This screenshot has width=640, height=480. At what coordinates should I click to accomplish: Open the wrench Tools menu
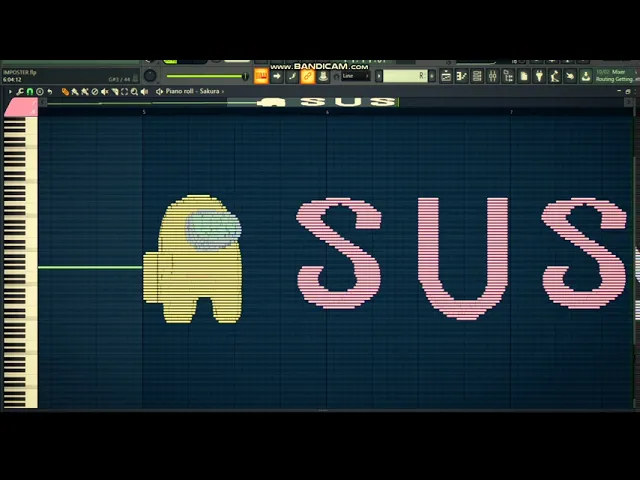[x=20, y=92]
